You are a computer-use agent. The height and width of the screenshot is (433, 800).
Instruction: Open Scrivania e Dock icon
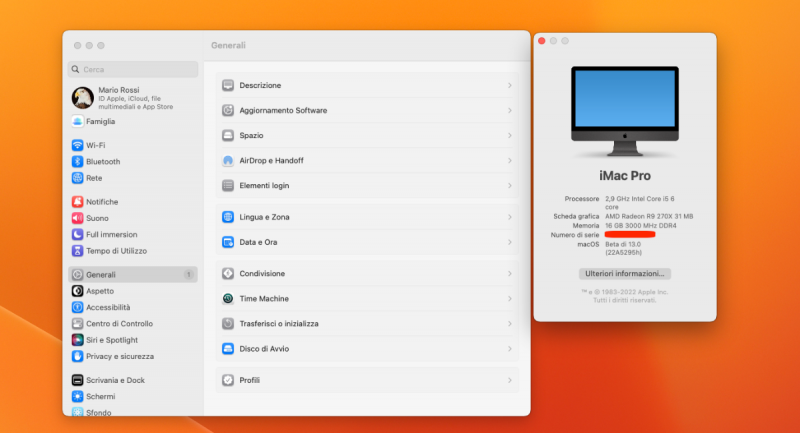click(x=77, y=380)
